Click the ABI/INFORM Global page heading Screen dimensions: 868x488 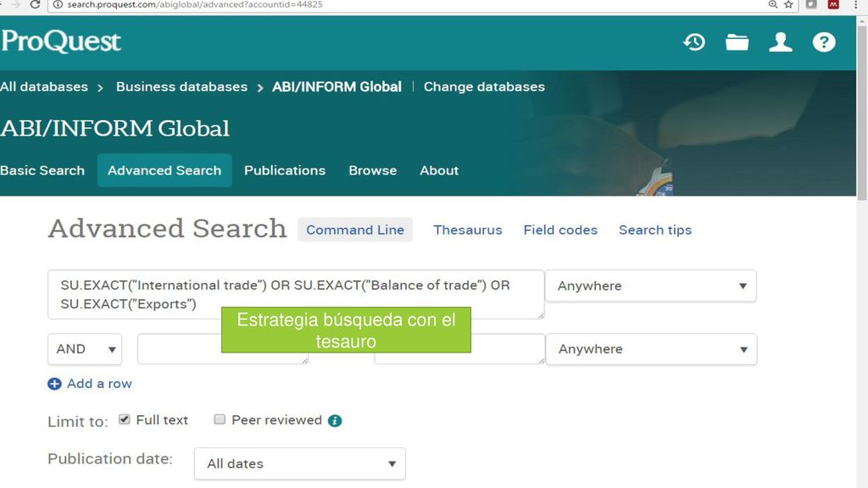click(x=114, y=129)
